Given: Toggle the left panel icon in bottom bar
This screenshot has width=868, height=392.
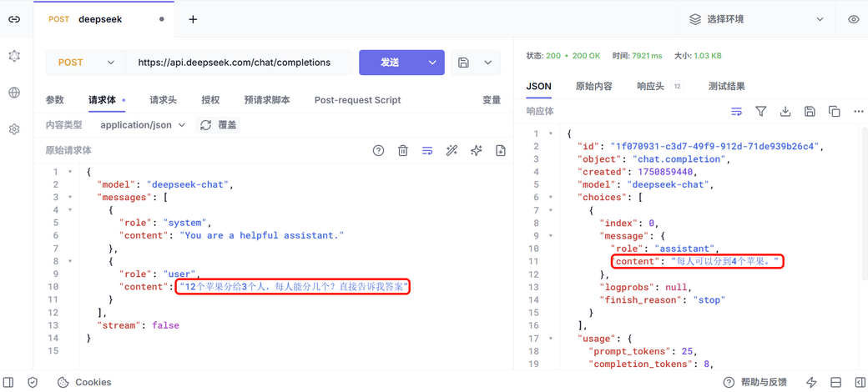Looking at the screenshot, I should (8, 382).
